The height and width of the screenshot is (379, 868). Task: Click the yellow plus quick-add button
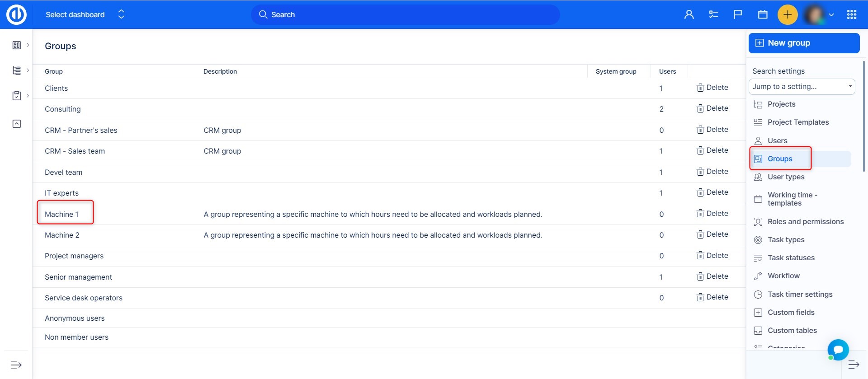pyautogui.click(x=787, y=14)
